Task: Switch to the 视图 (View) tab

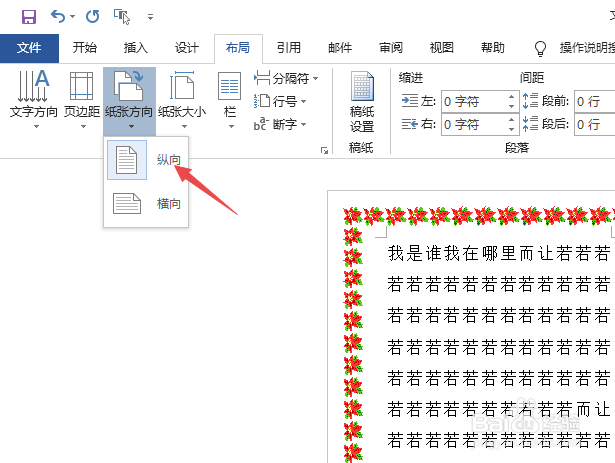Action: pyautogui.click(x=442, y=48)
